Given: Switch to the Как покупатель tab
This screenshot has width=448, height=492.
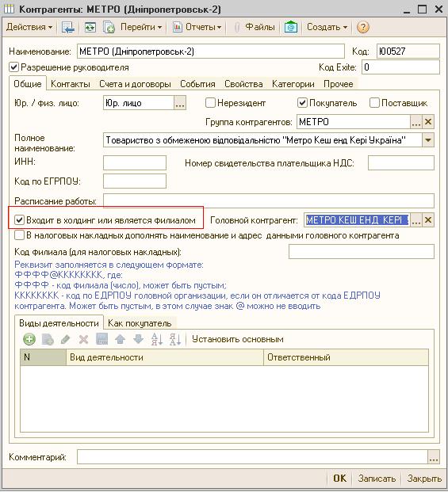Looking at the screenshot, I should 140,323.
